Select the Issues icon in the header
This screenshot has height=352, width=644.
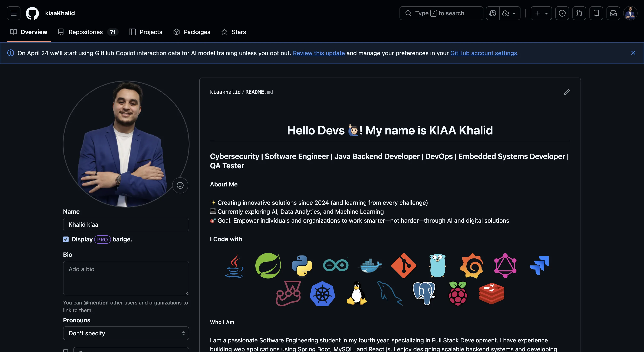point(562,13)
